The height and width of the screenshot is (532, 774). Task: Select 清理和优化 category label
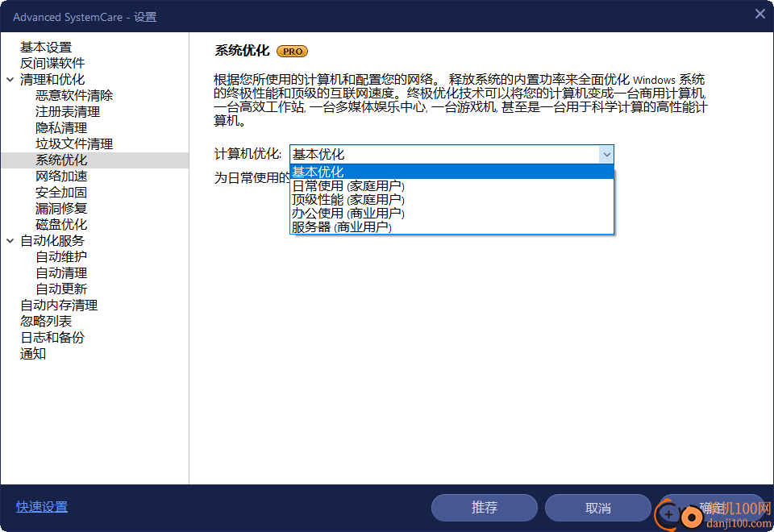(x=52, y=80)
